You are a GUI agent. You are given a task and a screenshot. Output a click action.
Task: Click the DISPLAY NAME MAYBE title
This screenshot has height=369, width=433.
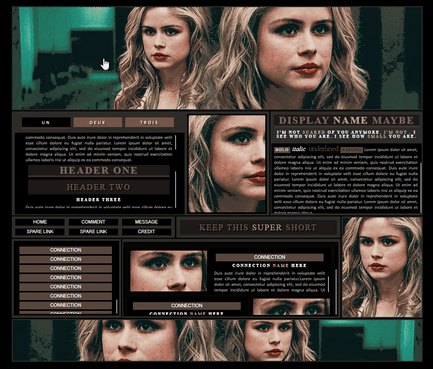pyautogui.click(x=346, y=121)
